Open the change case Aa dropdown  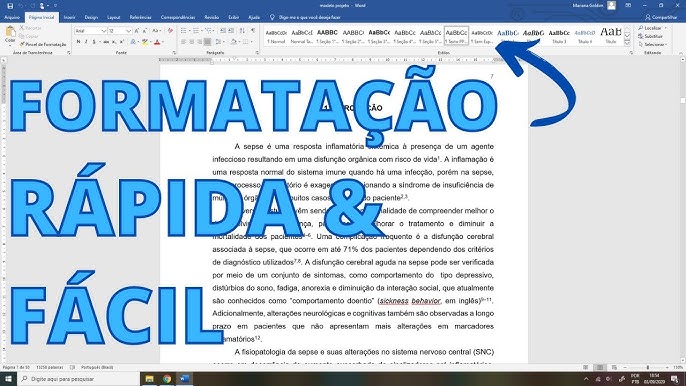point(156,31)
